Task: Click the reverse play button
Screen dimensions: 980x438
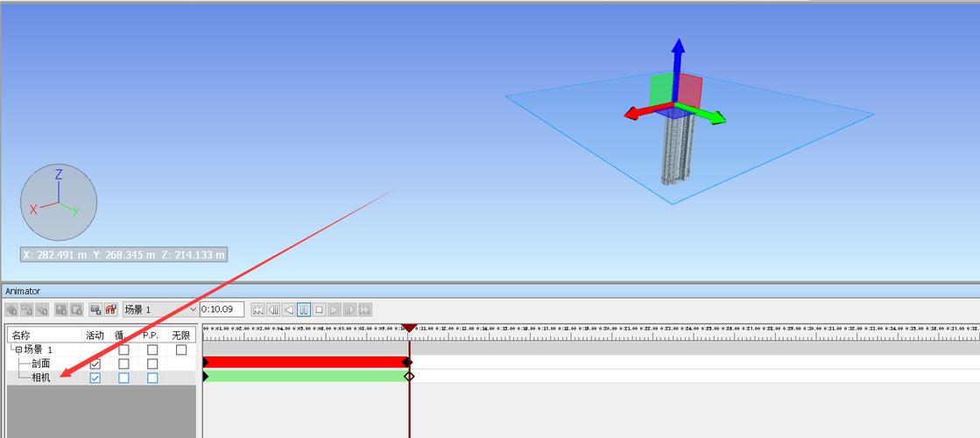Action: click(x=288, y=309)
